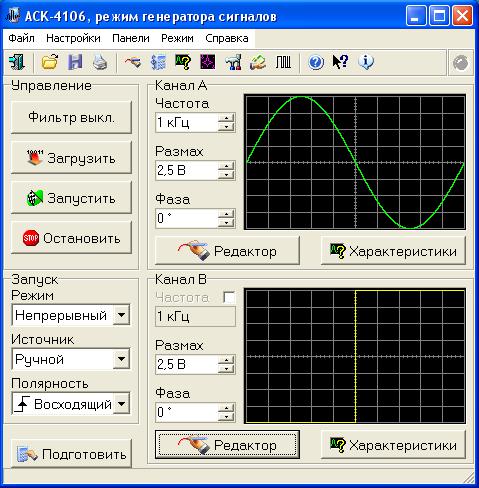Open Канал A Редактор
This screenshot has height=488, width=479.
[x=227, y=251]
